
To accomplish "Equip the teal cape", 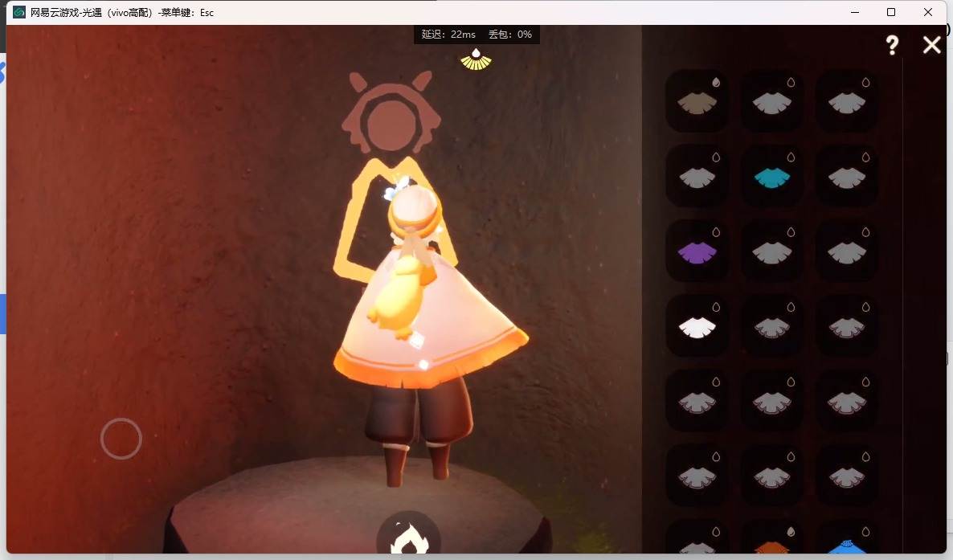I will (772, 178).
